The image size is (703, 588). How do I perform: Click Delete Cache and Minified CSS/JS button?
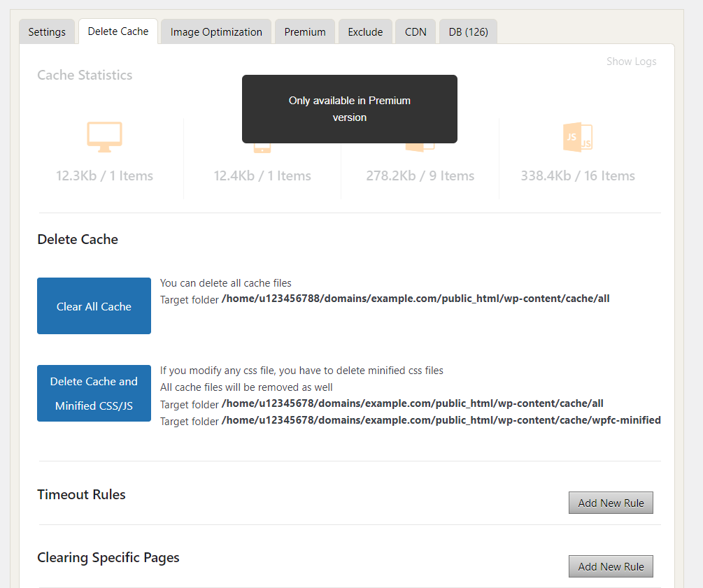[x=94, y=393]
